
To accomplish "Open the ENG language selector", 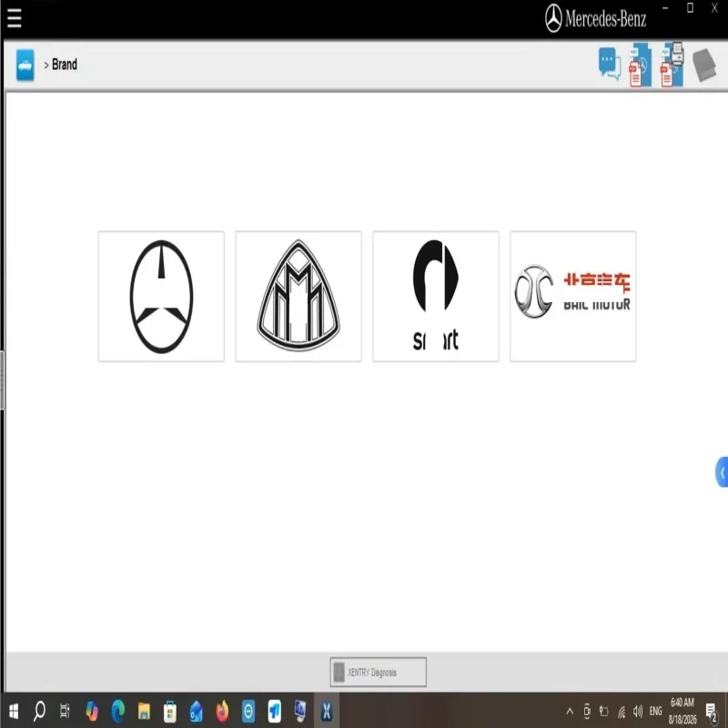I will [x=655, y=711].
